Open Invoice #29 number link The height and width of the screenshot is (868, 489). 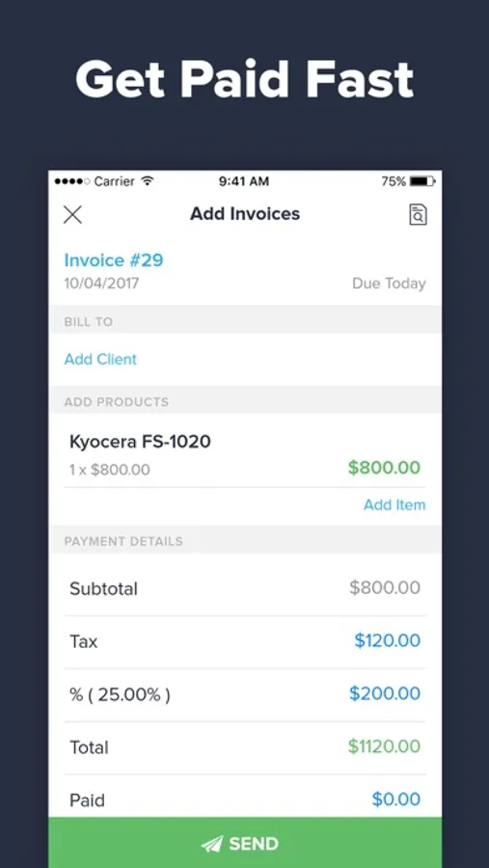(x=114, y=260)
